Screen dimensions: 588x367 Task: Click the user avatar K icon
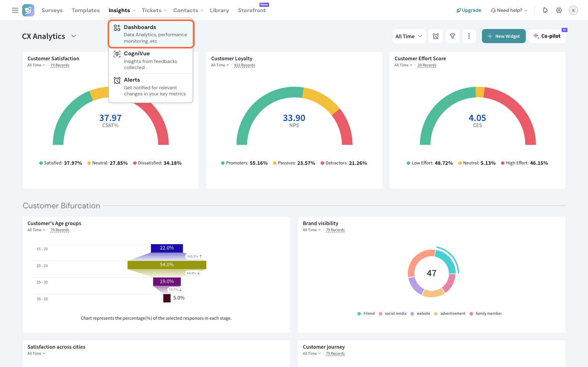pos(573,10)
